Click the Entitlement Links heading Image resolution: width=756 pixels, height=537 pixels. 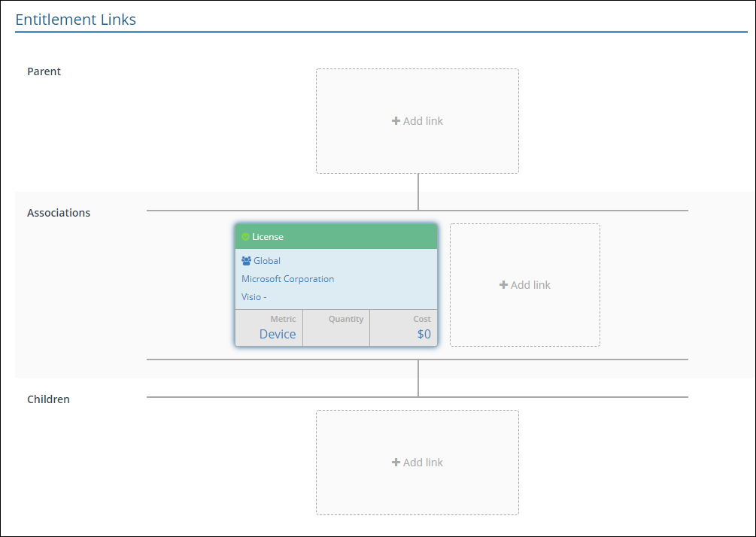(75, 20)
